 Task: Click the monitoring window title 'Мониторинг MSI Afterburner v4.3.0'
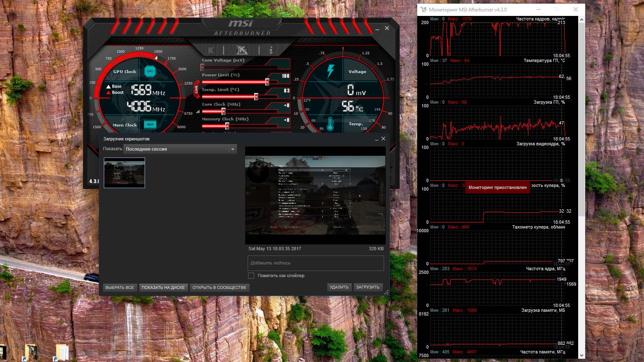[468, 9]
